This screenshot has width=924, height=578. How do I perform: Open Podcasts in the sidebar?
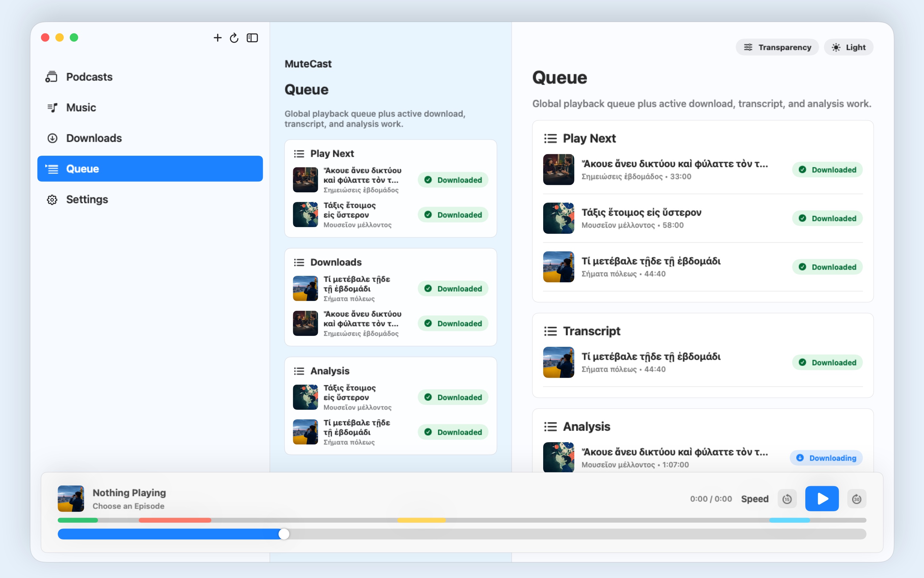[x=150, y=77]
